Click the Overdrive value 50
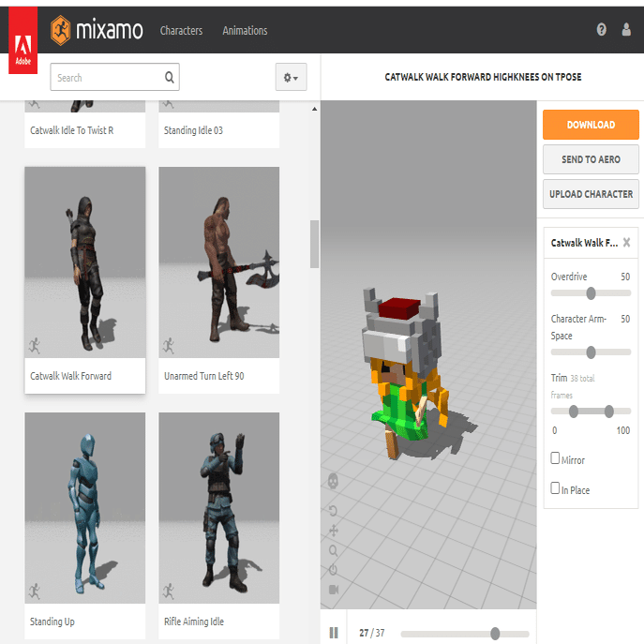 [x=625, y=277]
